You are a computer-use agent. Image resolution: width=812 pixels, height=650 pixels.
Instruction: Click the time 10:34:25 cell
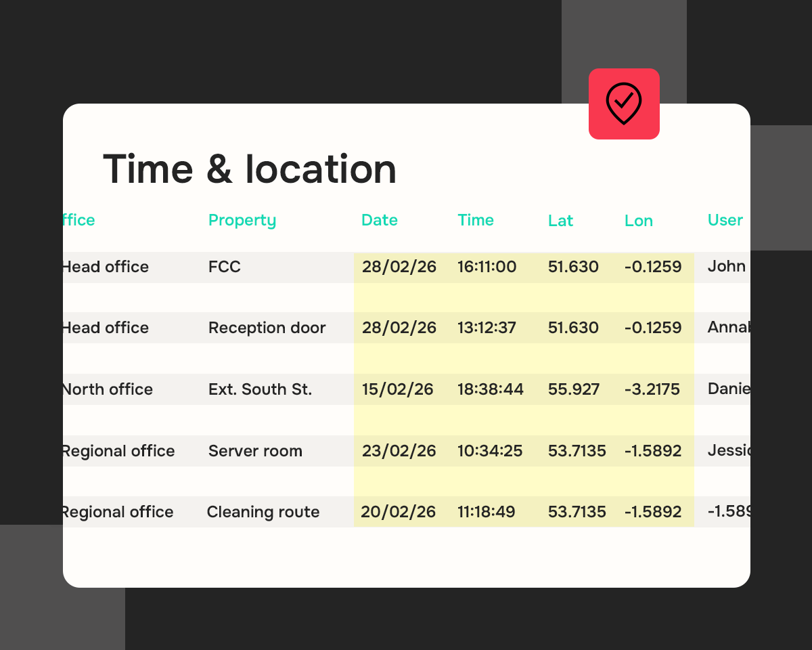(490, 451)
